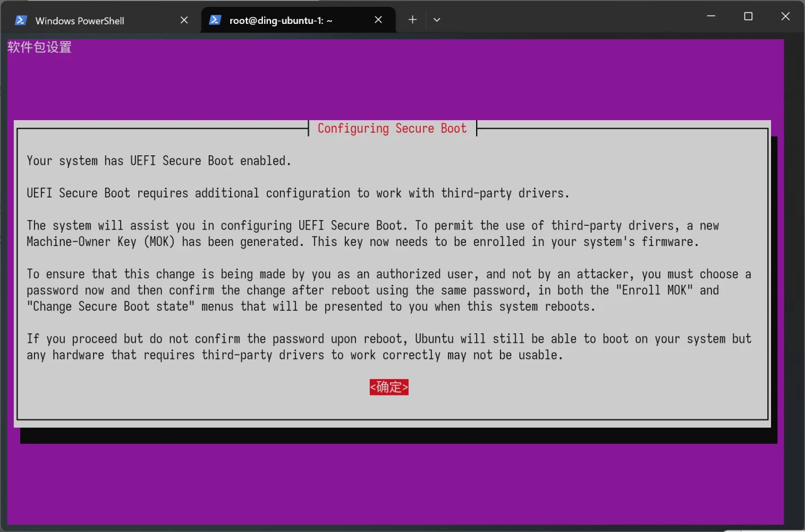Image resolution: width=805 pixels, height=532 pixels.
Task: Close the Windows PowerShell tab
Action: coord(184,20)
